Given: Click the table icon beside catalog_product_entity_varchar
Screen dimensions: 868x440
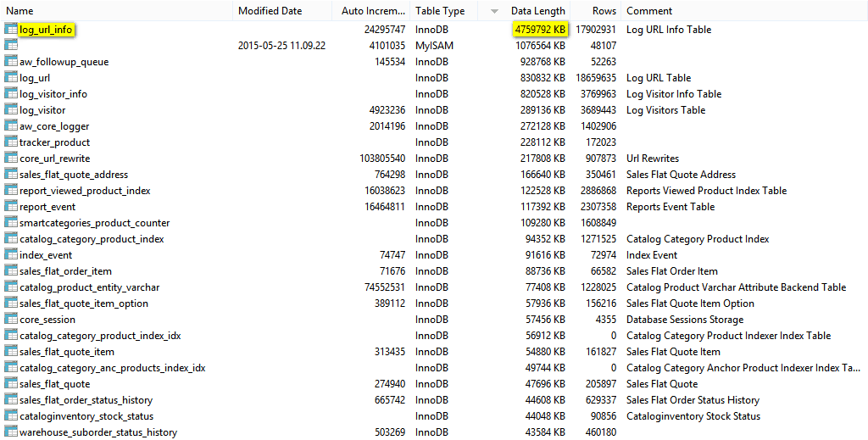Looking at the screenshot, I should point(10,287).
